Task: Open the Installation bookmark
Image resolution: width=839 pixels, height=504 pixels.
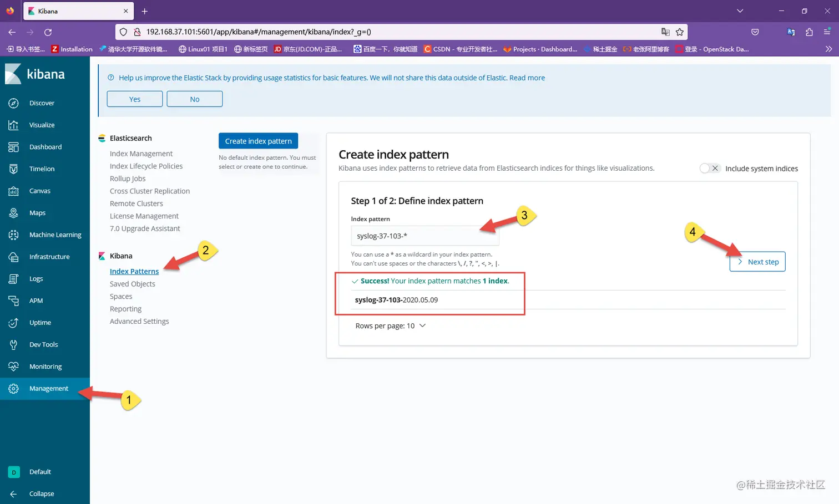Action: point(72,49)
